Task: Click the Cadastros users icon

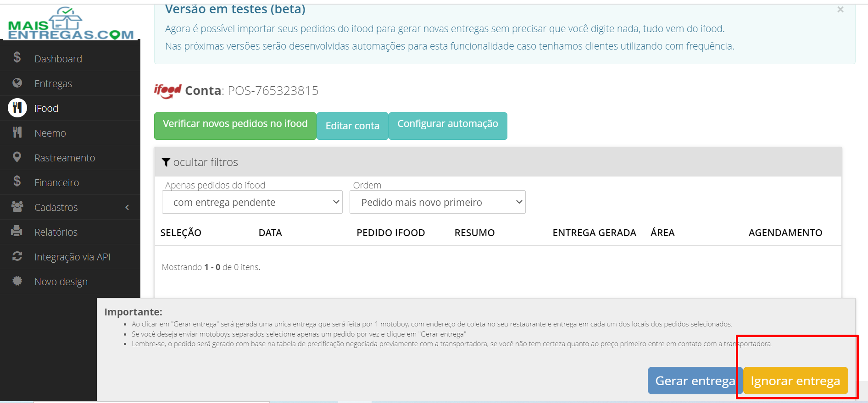Action: 17,206
